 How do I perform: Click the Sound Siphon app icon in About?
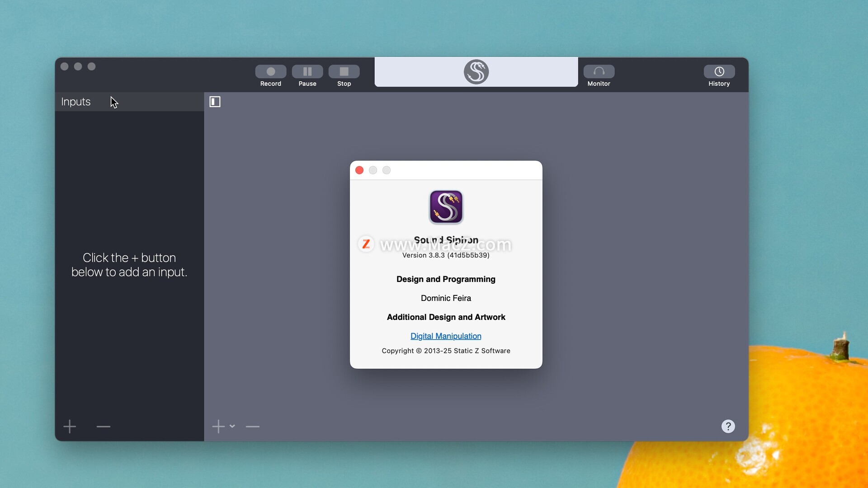tap(446, 207)
